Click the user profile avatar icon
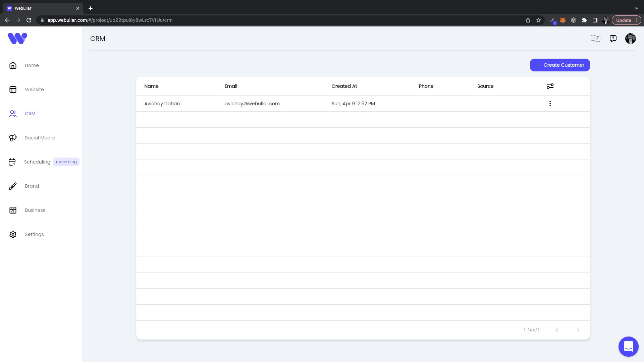 click(x=630, y=39)
